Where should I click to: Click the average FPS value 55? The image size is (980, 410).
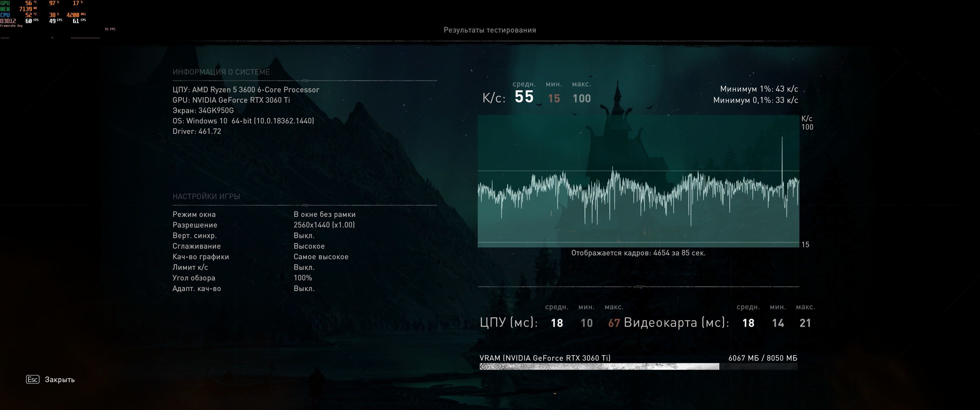tap(524, 97)
